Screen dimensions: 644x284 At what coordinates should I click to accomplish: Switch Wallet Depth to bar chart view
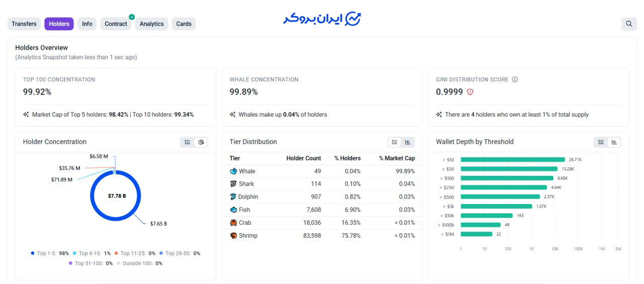click(x=615, y=142)
